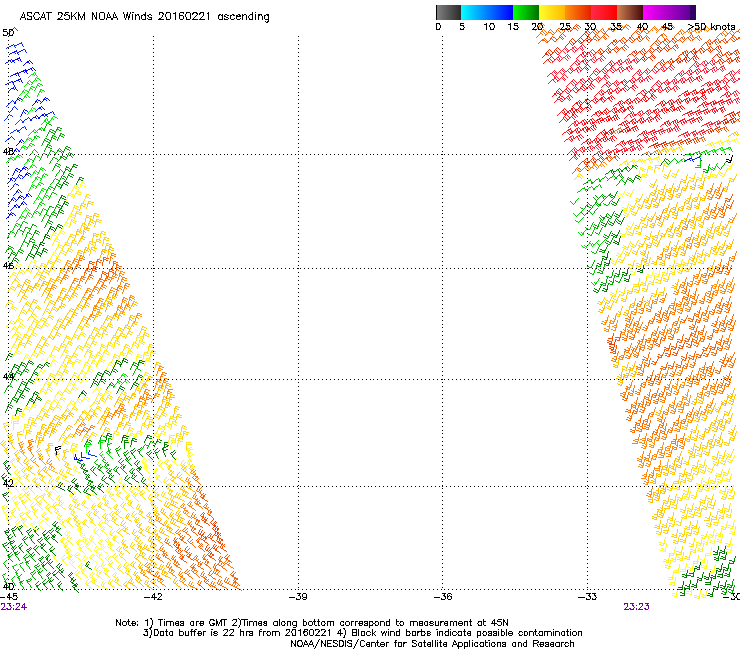This screenshot has height=650, width=740.
Task: Click the legend label 25
Action: pos(565,27)
